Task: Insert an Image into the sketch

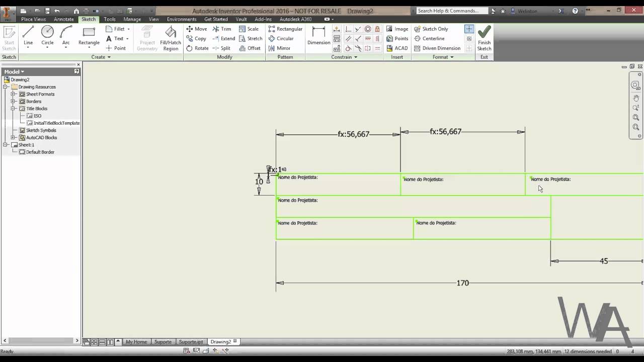Action: 397,29
